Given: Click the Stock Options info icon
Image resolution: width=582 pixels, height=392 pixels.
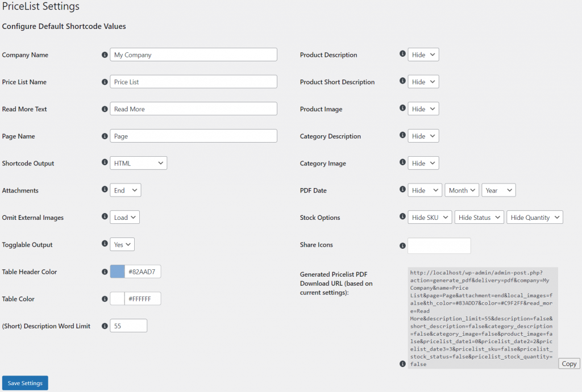Looking at the screenshot, I should click(x=402, y=217).
